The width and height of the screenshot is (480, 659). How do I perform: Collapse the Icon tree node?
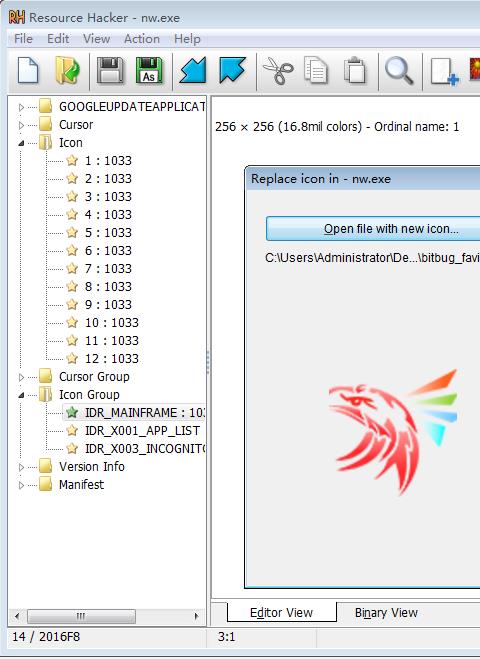click(x=21, y=143)
